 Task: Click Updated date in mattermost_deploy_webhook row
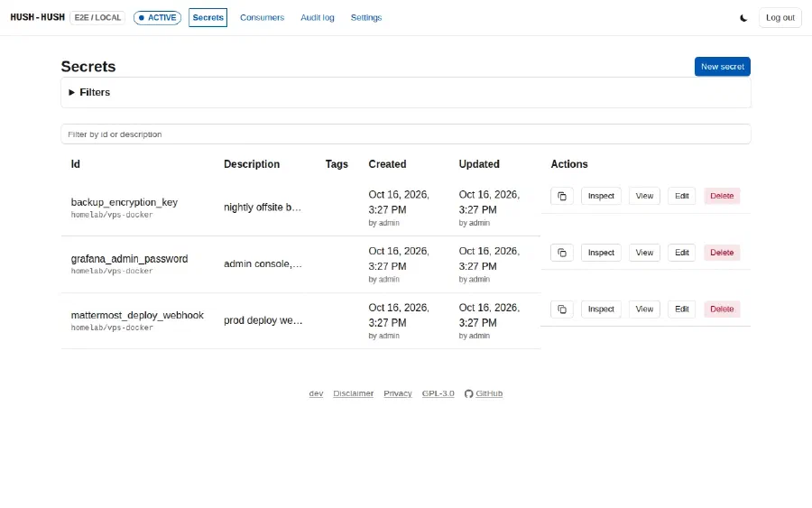[489, 315]
